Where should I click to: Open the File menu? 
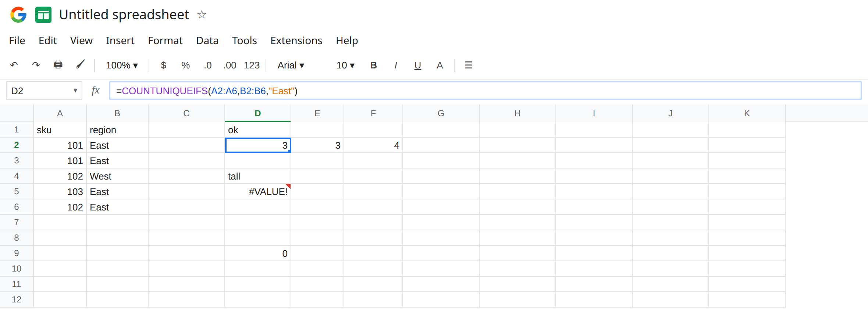[x=17, y=40]
